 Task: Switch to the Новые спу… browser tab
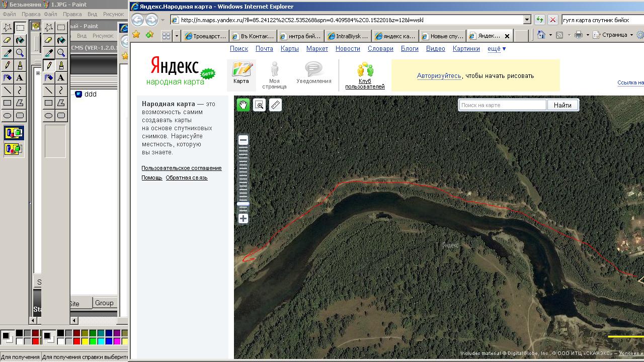click(443, 36)
